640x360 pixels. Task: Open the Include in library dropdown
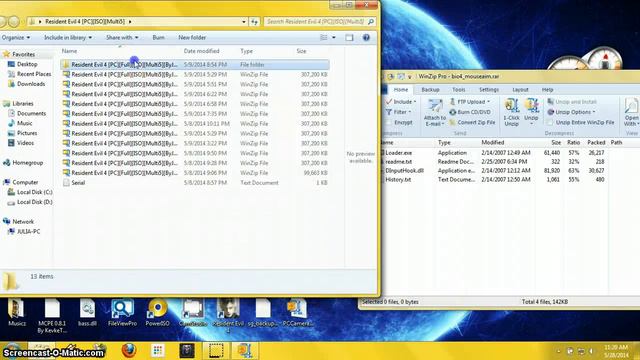(x=68, y=38)
